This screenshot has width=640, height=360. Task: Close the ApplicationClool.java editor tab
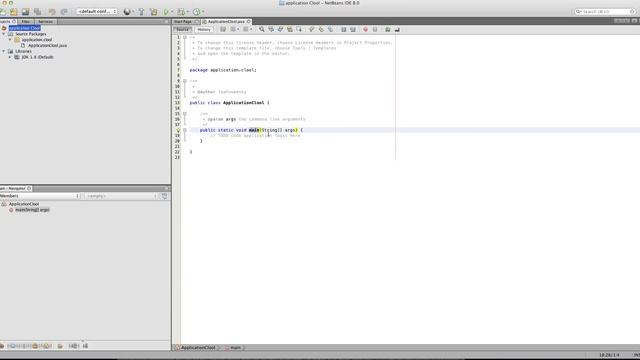(249, 21)
